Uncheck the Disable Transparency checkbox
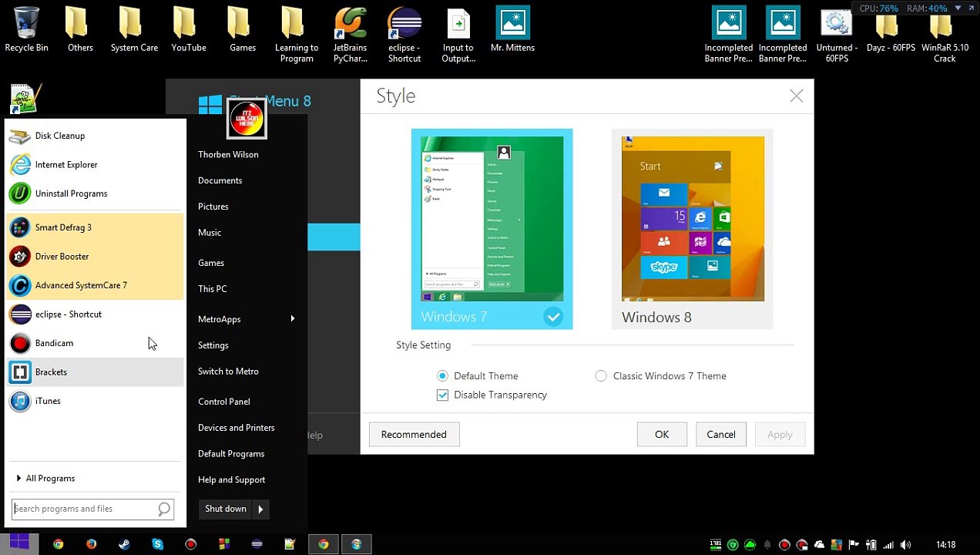Viewport: 980px width, 555px height. pos(442,395)
